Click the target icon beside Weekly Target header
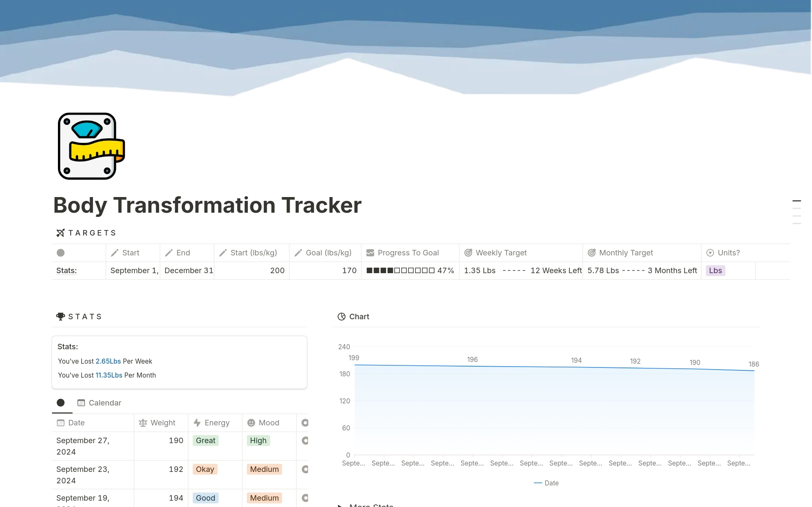The width and height of the screenshot is (812, 507). click(468, 252)
